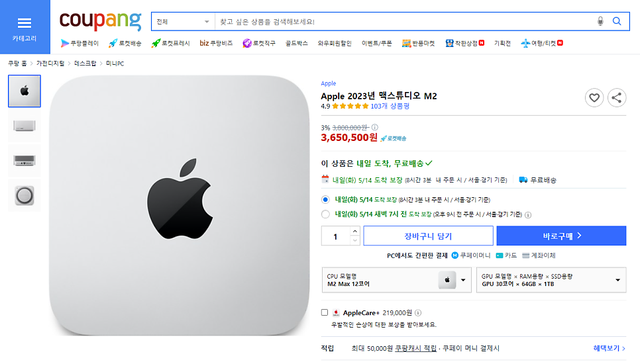Viewport: 640px width, 364px height.
Task: Click the 쿠페이머니 payment icon
Action: 454,255
